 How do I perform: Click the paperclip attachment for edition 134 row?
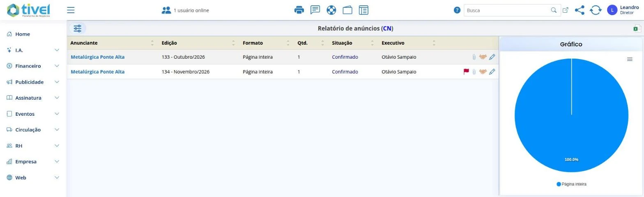click(x=474, y=72)
